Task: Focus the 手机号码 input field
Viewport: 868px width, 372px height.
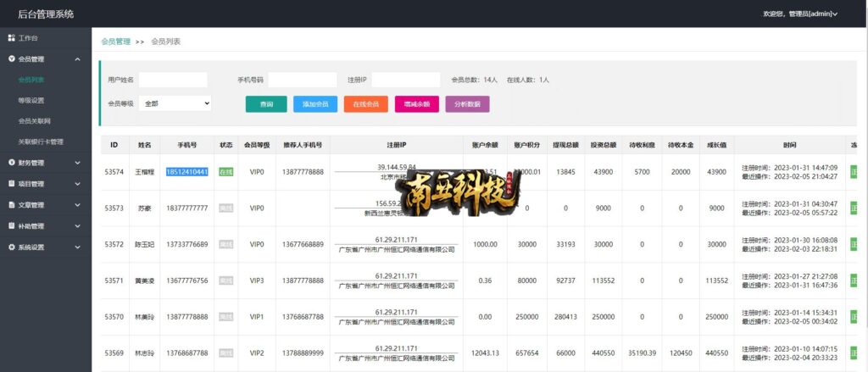Action: tap(303, 80)
